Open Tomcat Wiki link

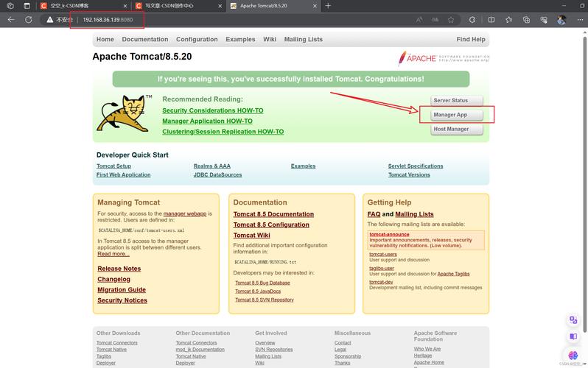[x=251, y=235]
